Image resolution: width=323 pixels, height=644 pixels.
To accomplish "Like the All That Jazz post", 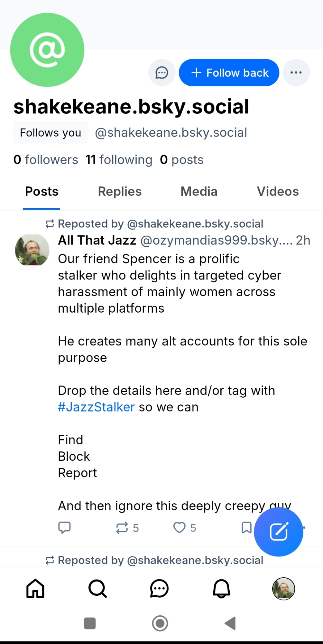I will point(180,528).
